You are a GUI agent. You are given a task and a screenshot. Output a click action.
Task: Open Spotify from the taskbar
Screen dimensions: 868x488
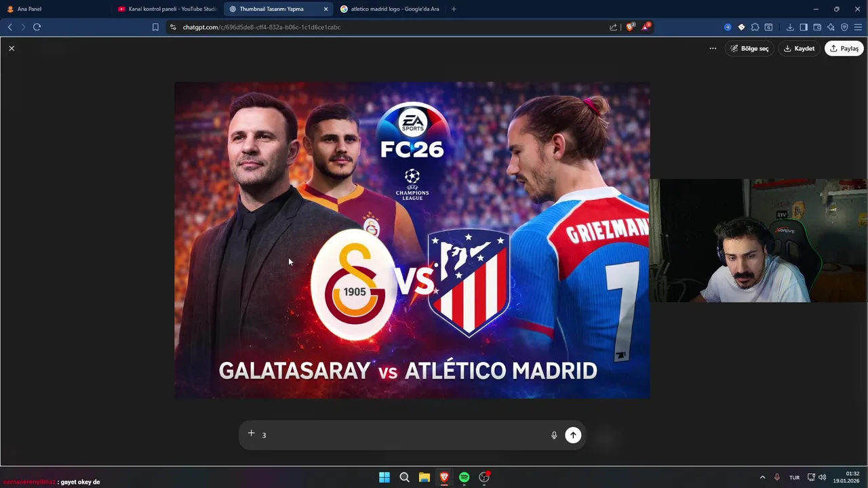(x=464, y=477)
